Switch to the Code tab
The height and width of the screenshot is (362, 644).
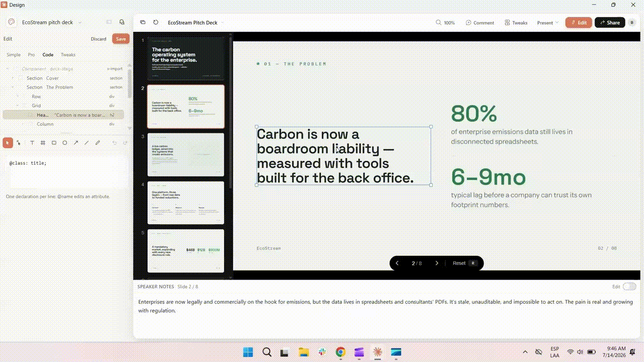48,55
